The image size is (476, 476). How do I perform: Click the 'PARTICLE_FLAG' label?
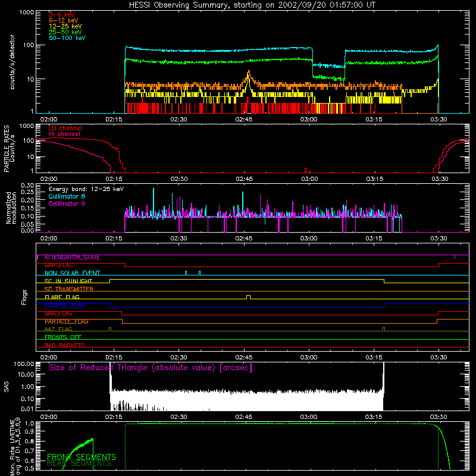click(67, 321)
